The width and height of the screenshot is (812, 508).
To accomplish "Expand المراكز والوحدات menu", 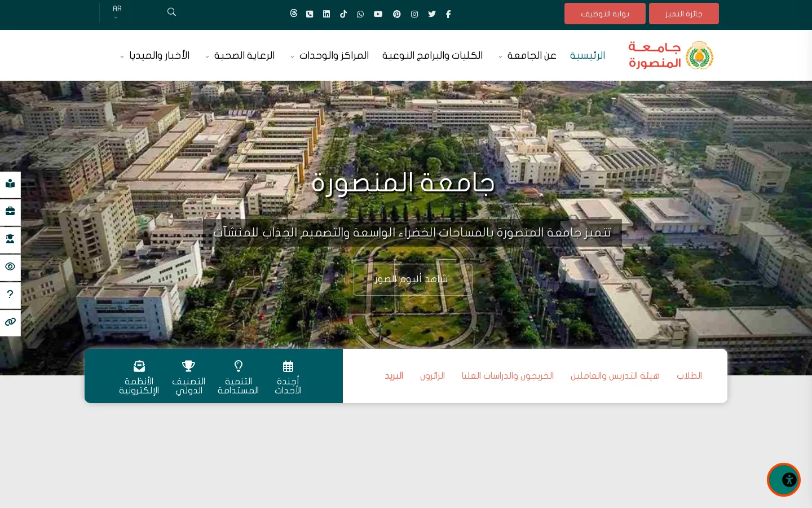I will pos(330,55).
